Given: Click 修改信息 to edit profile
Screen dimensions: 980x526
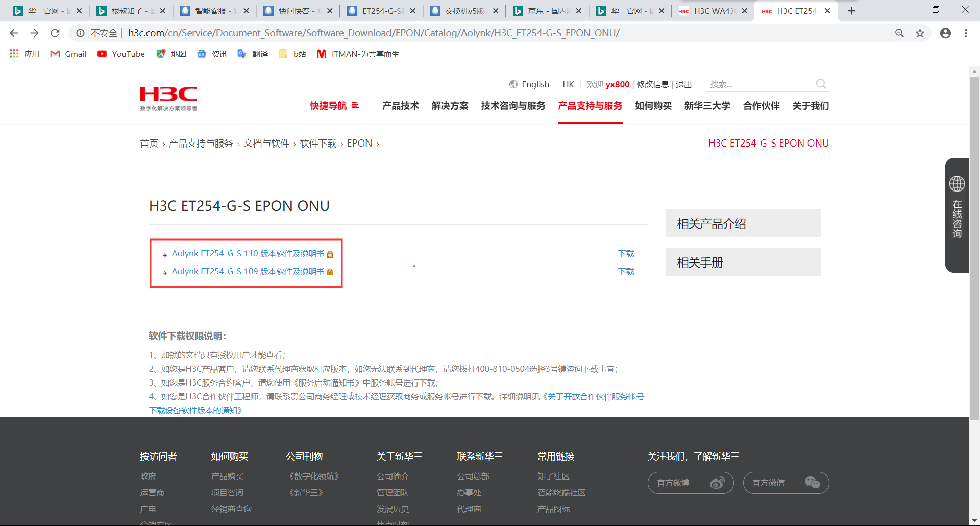Looking at the screenshot, I should pos(652,84).
